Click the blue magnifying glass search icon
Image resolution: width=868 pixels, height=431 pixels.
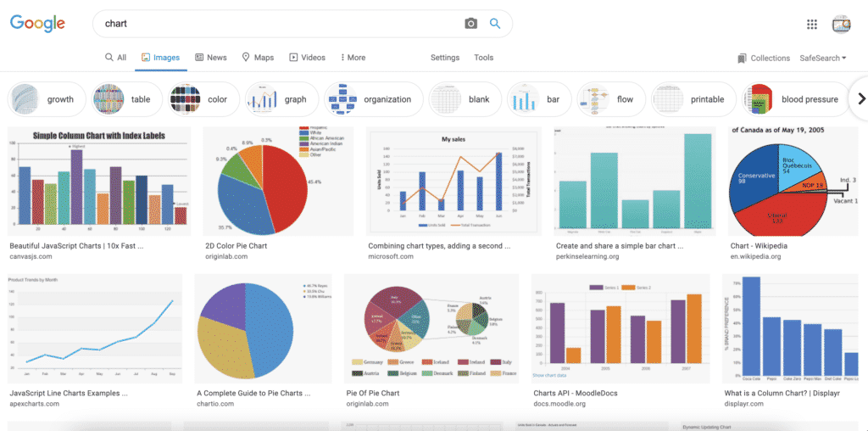click(495, 24)
